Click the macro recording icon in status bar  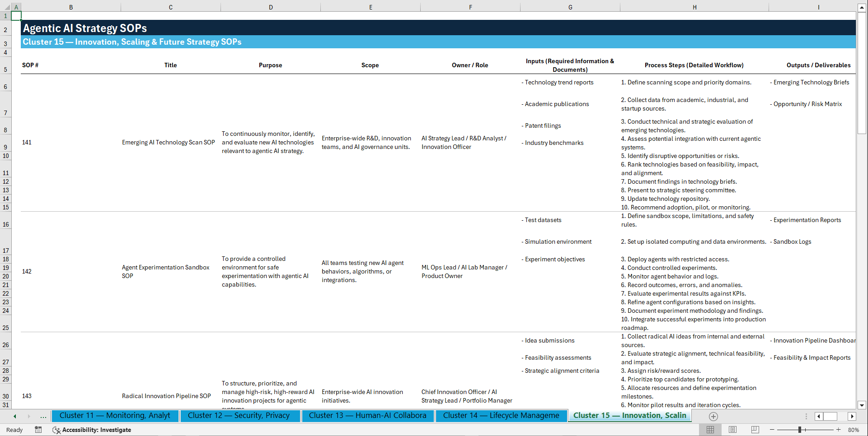[38, 430]
